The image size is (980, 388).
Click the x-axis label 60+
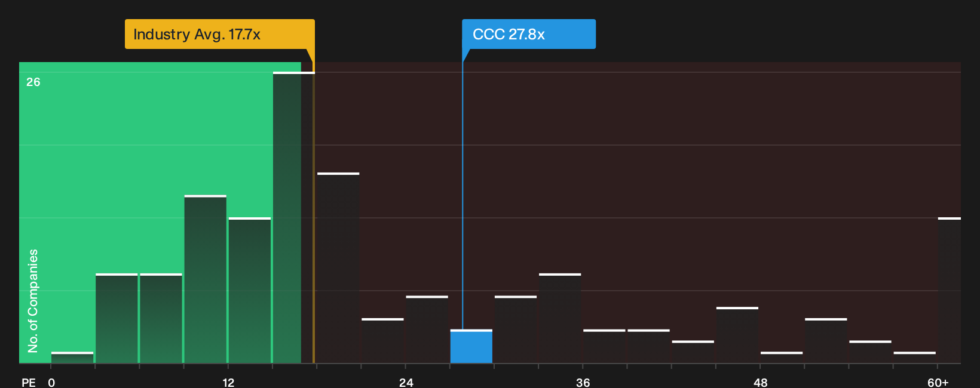coord(938,382)
